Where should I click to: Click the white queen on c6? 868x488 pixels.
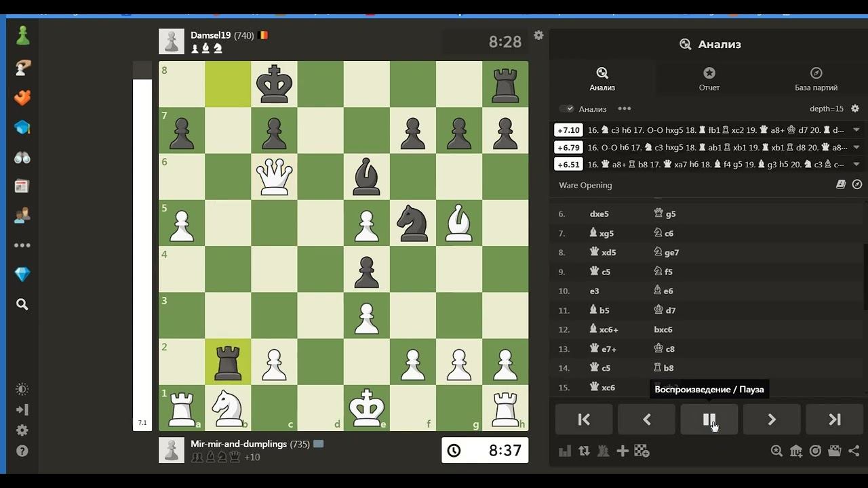click(x=274, y=177)
